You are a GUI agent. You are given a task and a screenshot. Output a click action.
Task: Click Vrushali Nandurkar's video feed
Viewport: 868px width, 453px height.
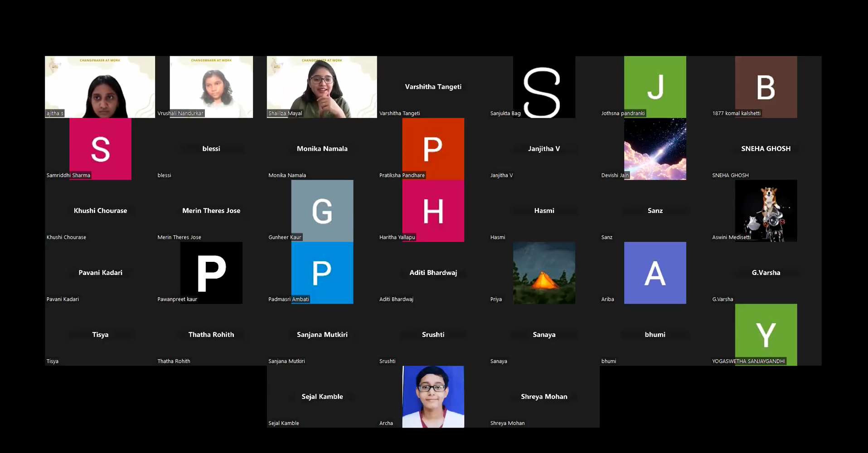pos(211,87)
